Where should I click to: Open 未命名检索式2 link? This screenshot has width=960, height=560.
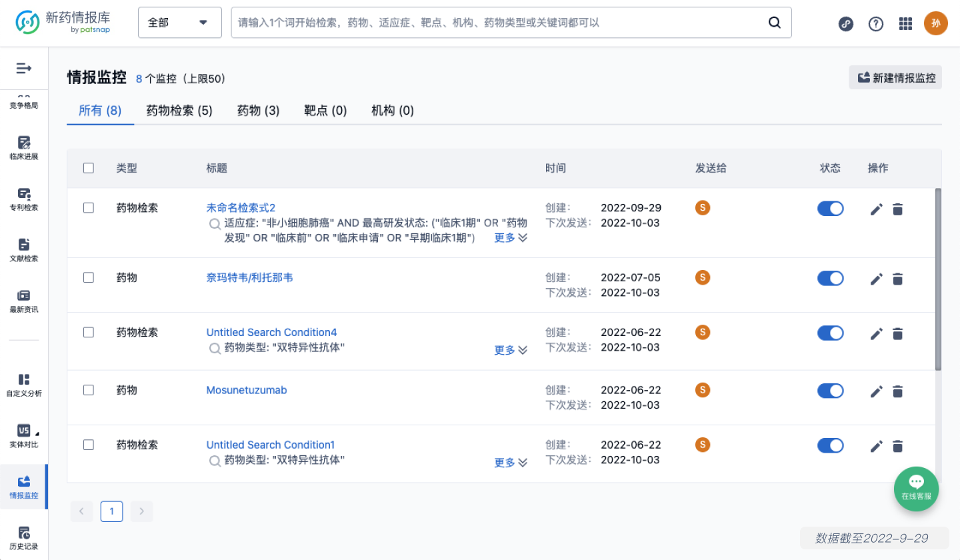(241, 208)
